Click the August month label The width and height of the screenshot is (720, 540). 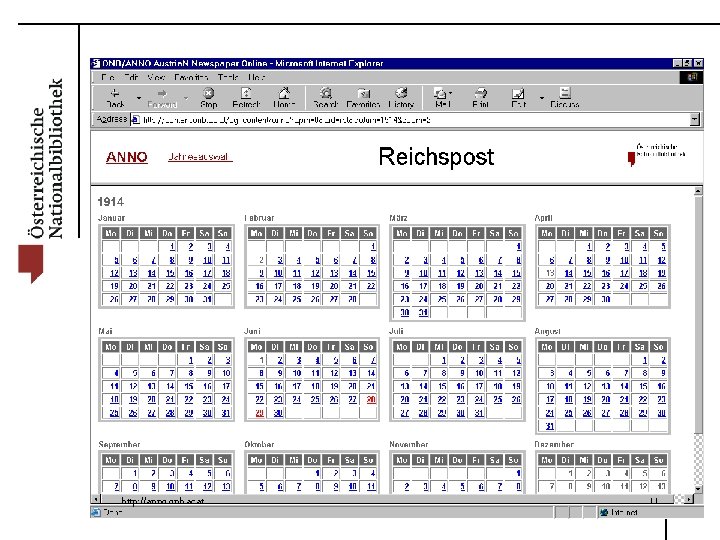tap(547, 331)
